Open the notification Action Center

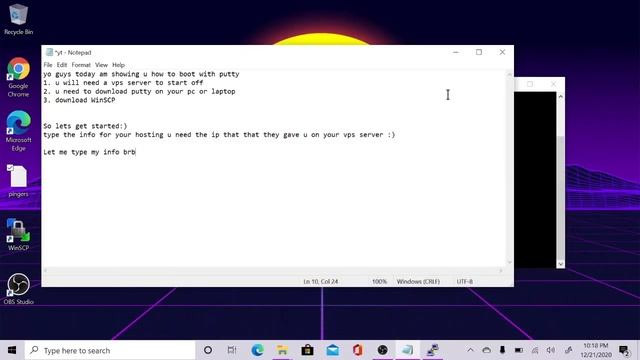624,350
